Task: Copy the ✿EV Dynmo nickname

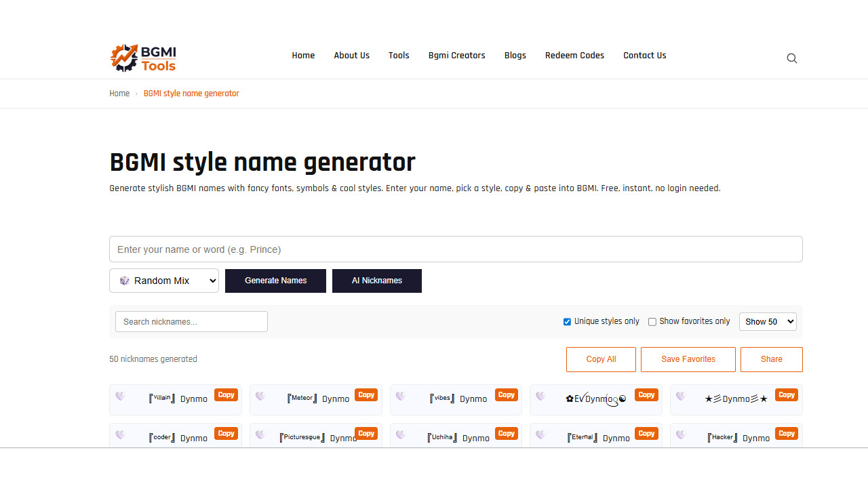Action: (647, 395)
